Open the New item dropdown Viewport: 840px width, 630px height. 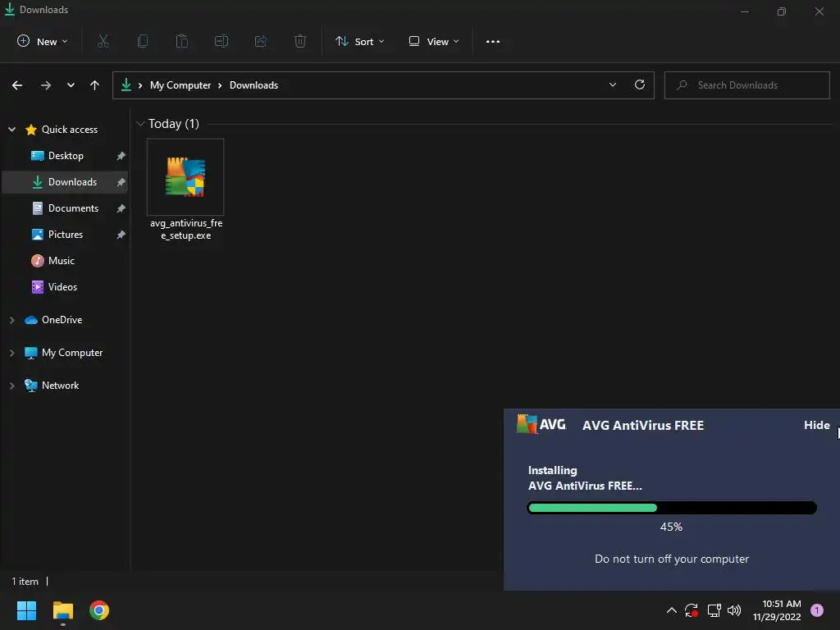coord(43,41)
